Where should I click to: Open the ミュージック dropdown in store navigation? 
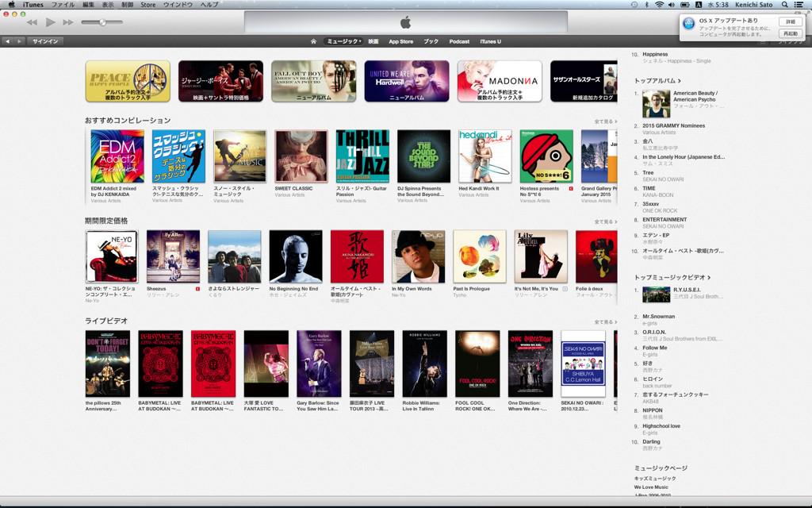343,41
